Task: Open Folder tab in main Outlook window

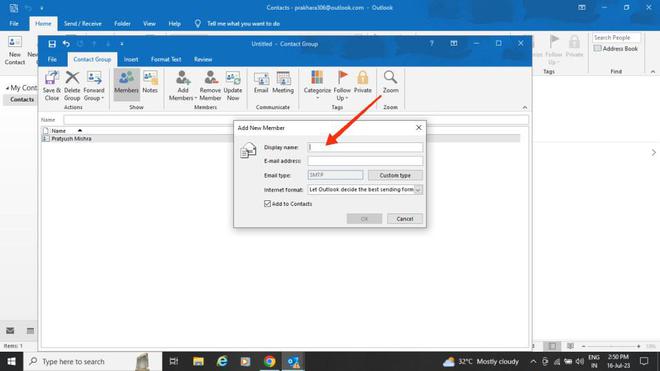Action: (x=122, y=24)
